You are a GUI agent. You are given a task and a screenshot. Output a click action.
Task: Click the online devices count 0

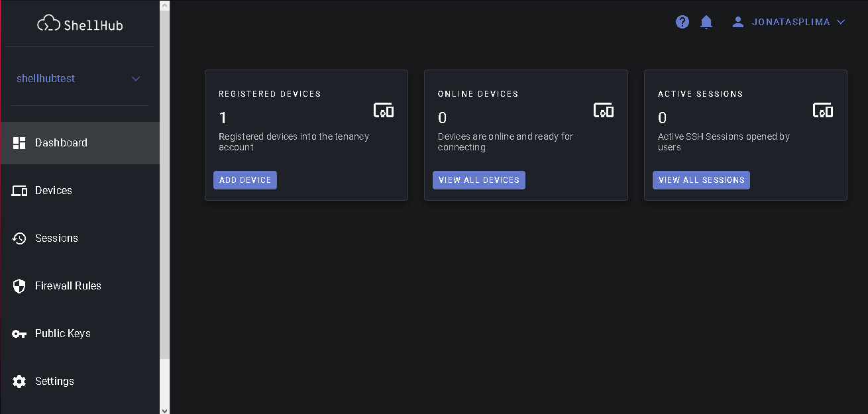click(443, 118)
